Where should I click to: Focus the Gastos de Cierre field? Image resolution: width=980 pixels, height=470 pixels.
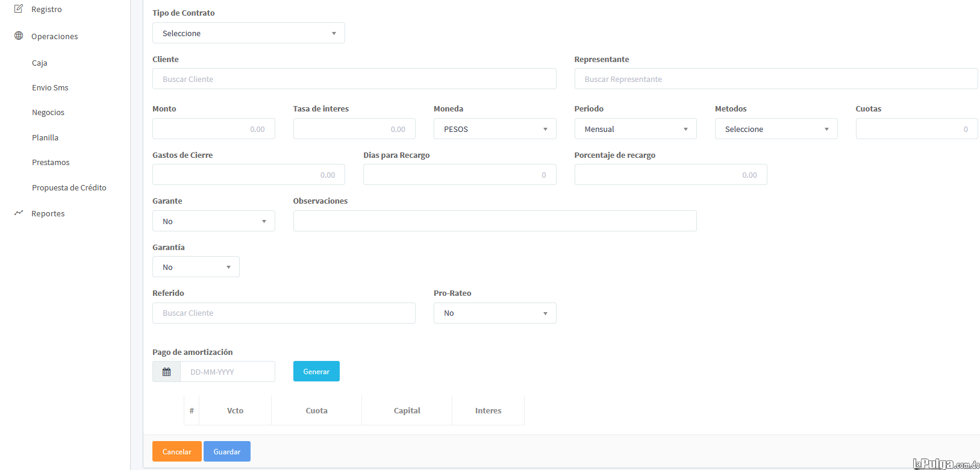pos(249,175)
